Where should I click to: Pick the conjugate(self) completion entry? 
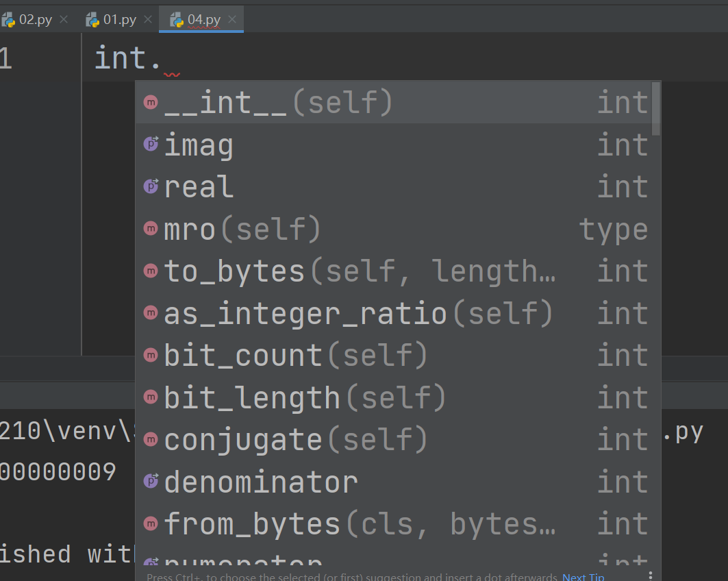296,440
